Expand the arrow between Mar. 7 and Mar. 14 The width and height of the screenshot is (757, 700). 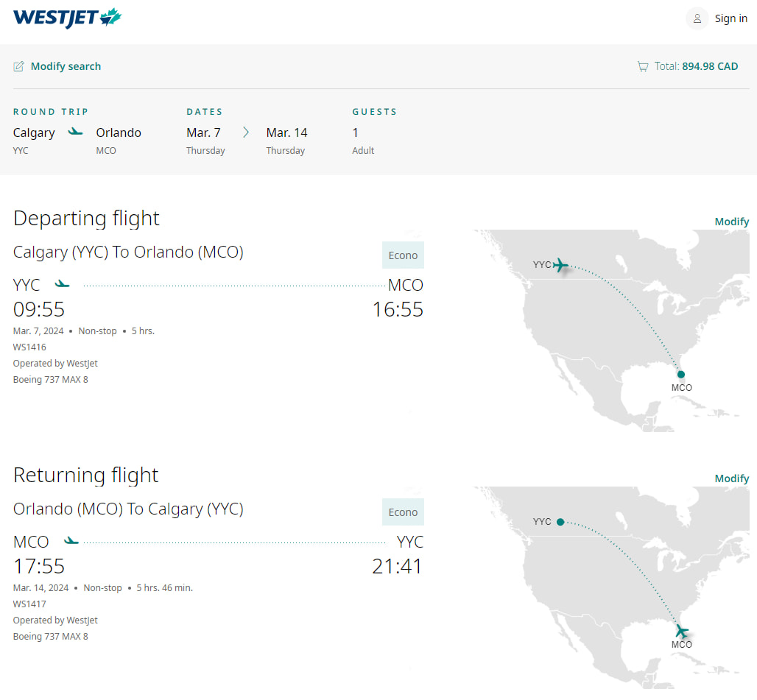click(246, 132)
